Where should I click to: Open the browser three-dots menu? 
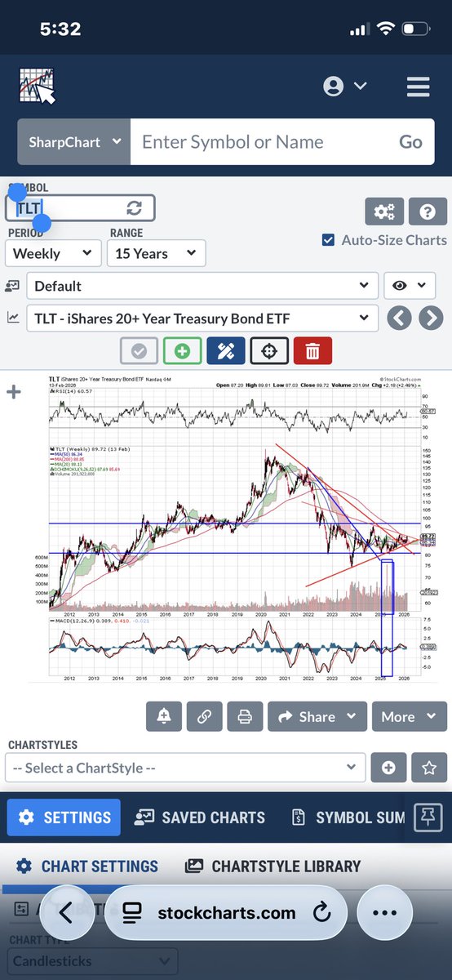pyautogui.click(x=383, y=912)
